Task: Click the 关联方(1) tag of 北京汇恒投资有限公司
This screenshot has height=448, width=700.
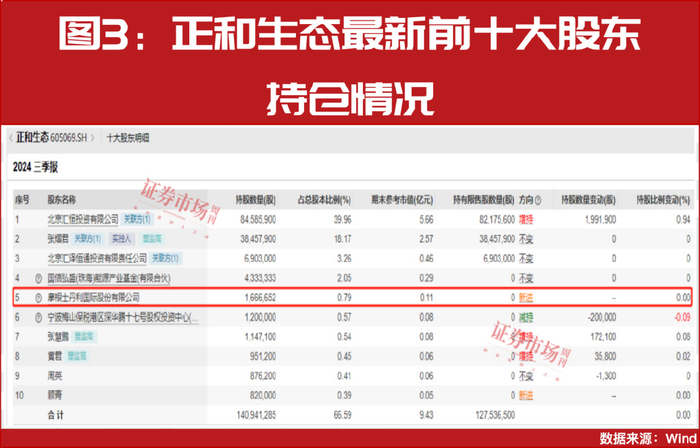Action: 138,220
